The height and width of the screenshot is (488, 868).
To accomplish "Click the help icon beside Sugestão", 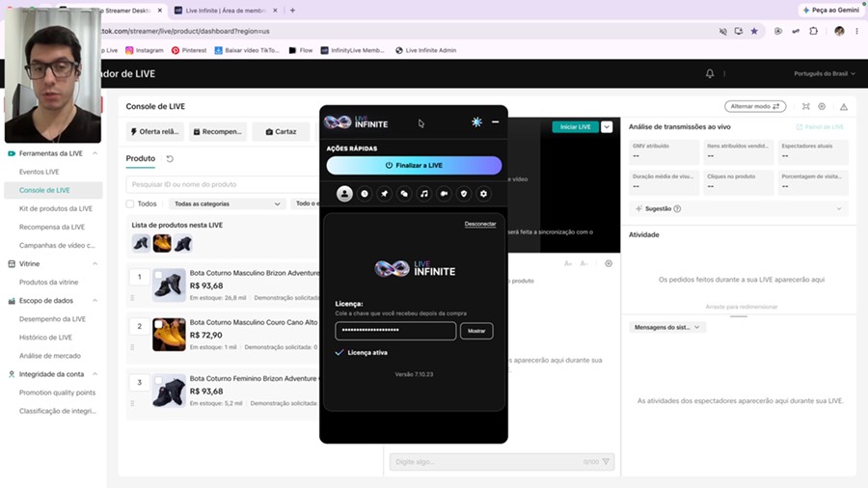I will 677,208.
